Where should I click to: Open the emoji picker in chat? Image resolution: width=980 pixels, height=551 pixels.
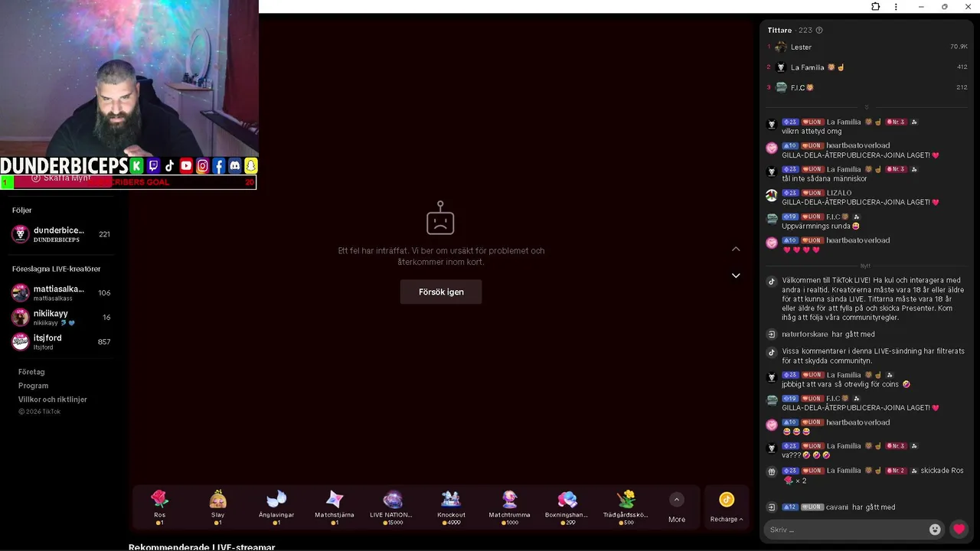point(935,530)
